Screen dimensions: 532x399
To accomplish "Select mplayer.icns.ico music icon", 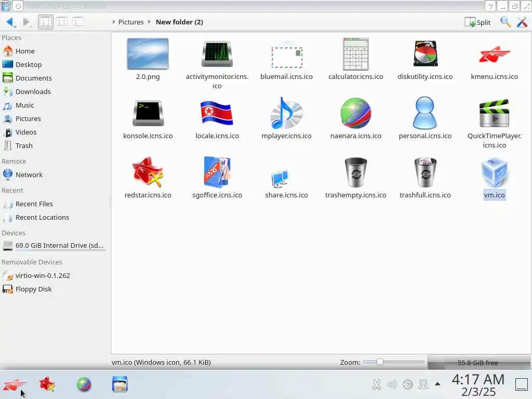I will pos(286,113).
